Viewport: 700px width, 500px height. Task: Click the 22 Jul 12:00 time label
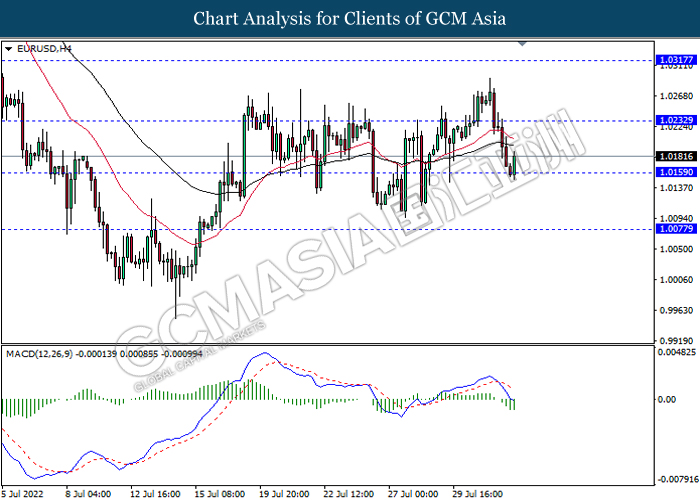349,494
